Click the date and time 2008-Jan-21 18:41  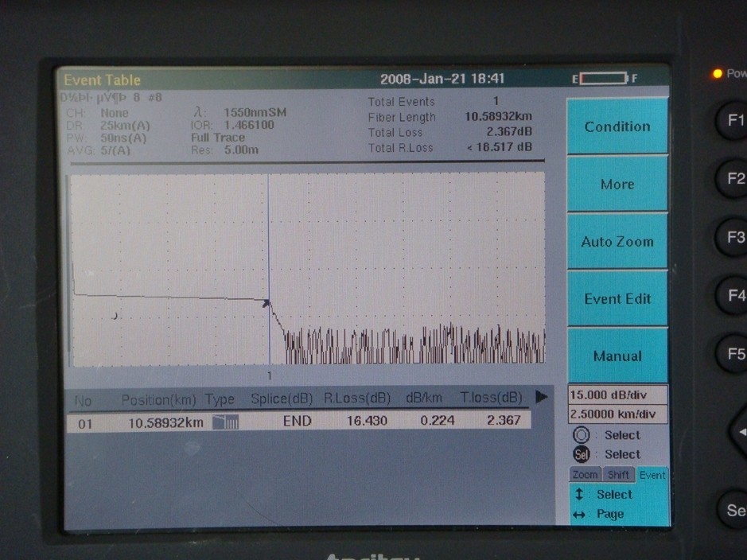442,79
